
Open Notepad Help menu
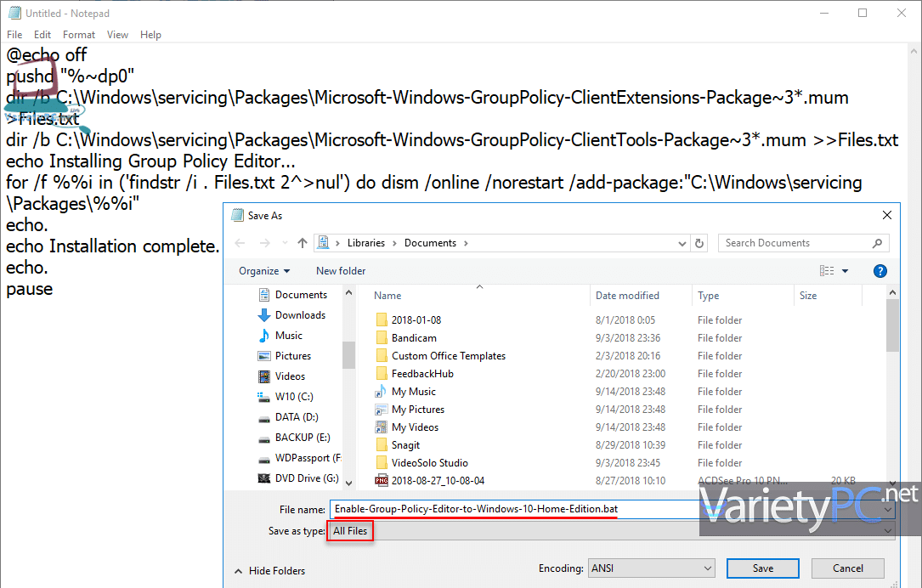(150, 35)
